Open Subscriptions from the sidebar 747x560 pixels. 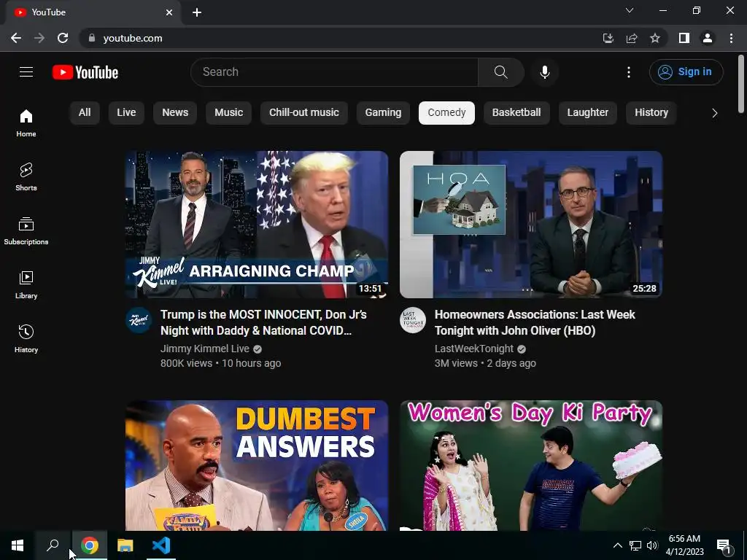point(26,231)
